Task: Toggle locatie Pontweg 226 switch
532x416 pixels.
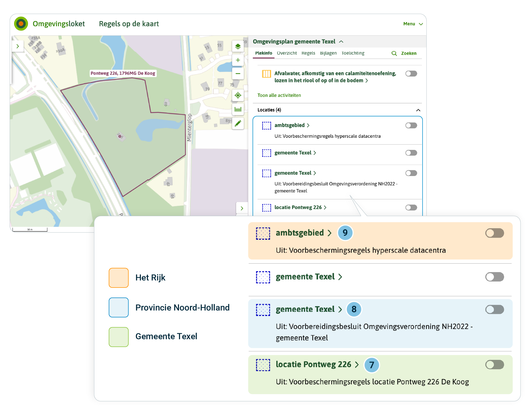Action: coord(411,207)
